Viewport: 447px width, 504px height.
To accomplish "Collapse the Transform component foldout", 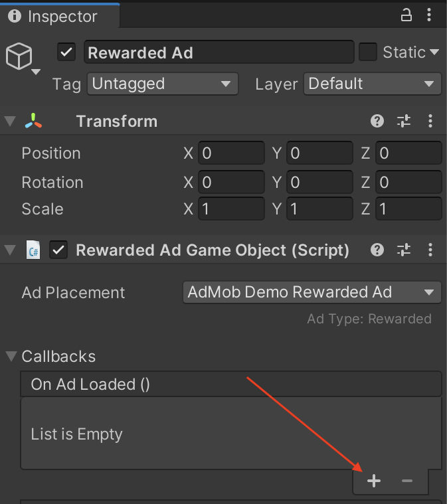I will (x=10, y=122).
